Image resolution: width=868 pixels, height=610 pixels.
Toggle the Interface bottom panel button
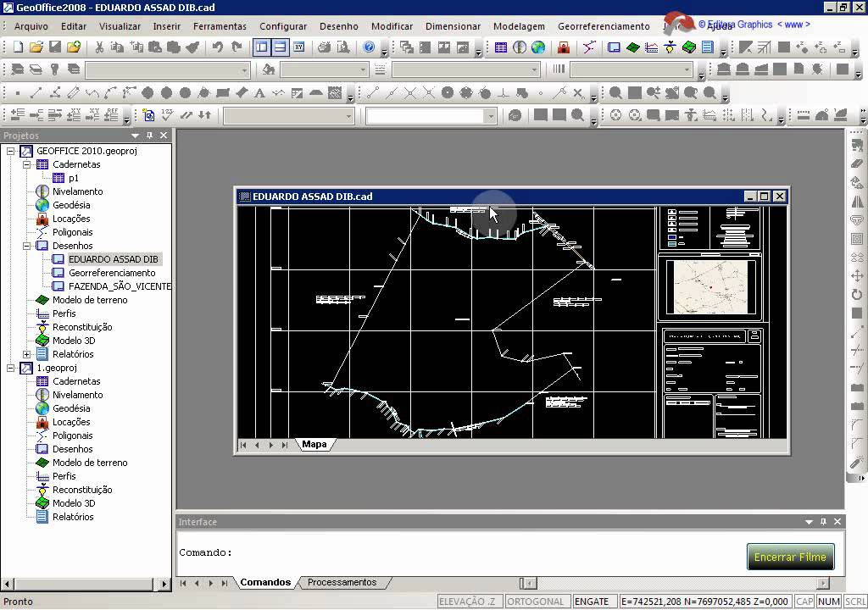(281, 47)
